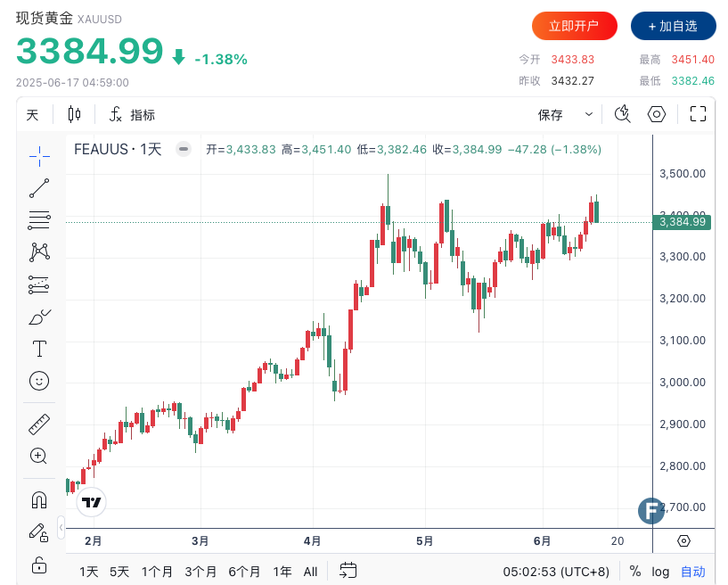Select the ruler measure tool
The image size is (728, 585).
coord(39,424)
